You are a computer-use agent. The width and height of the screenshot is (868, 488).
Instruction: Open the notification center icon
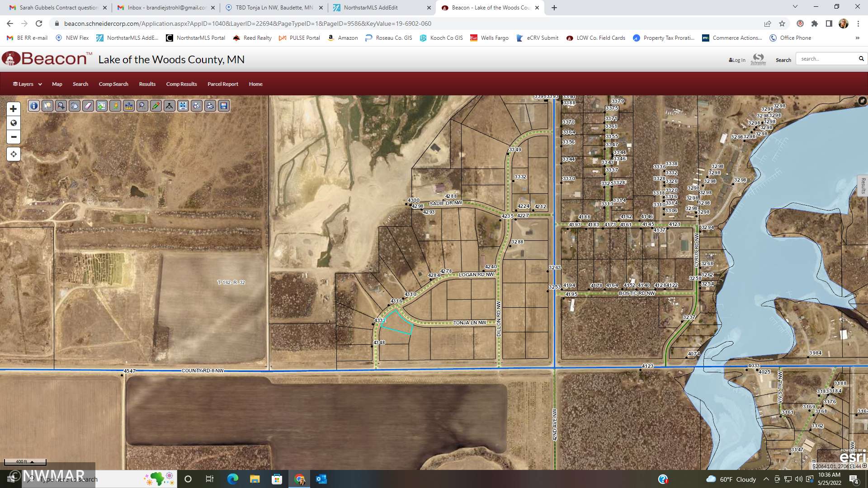pyautogui.click(x=854, y=479)
